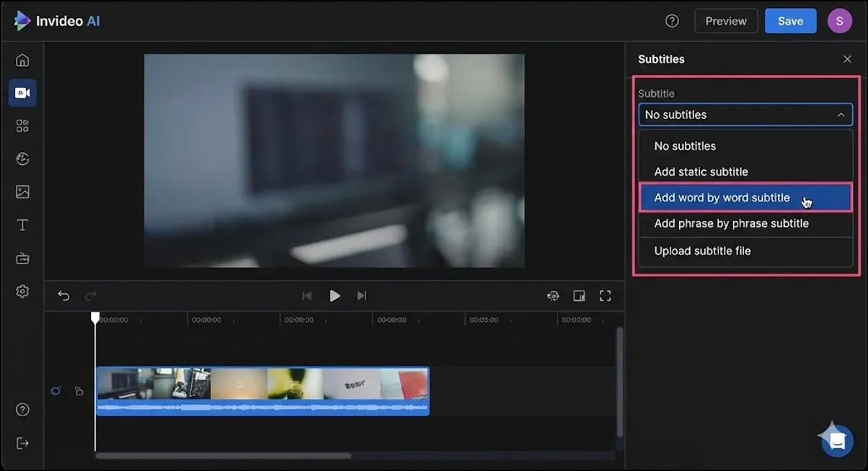Collapse the 'No subtitles' dropdown

tap(745, 115)
